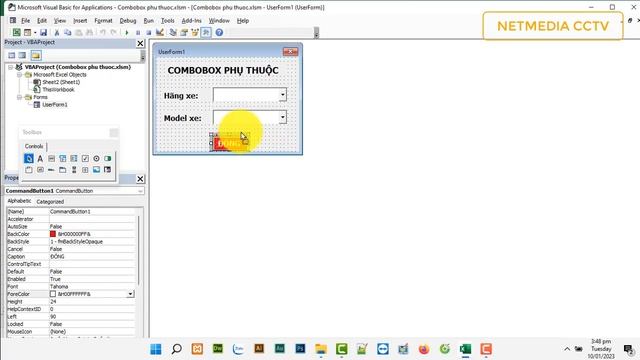This screenshot has width=640, height=360.
Task: Open the Debug menu
Action: (x=128, y=20)
